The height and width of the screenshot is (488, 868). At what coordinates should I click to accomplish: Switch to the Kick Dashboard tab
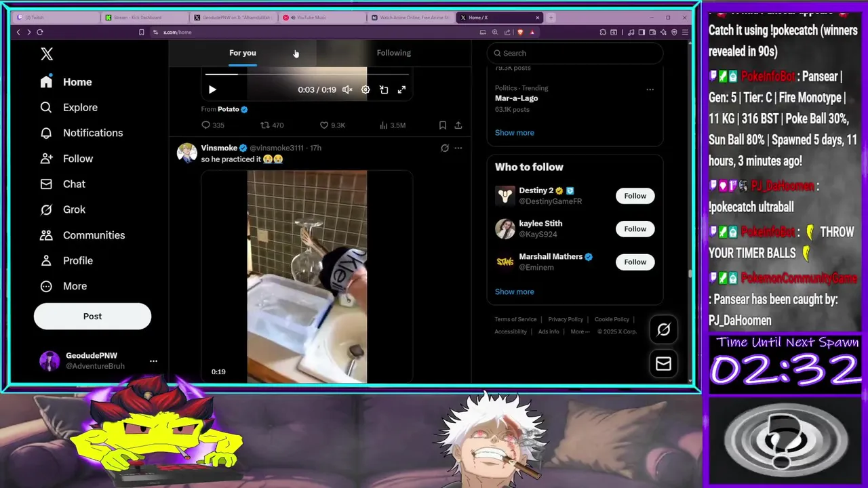pos(145,18)
